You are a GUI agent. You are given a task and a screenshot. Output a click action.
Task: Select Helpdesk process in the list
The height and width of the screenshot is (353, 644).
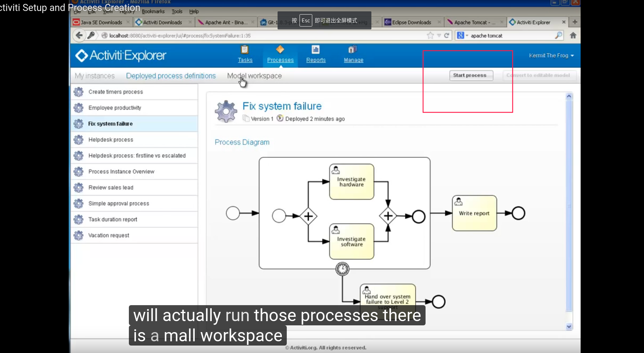(111, 140)
